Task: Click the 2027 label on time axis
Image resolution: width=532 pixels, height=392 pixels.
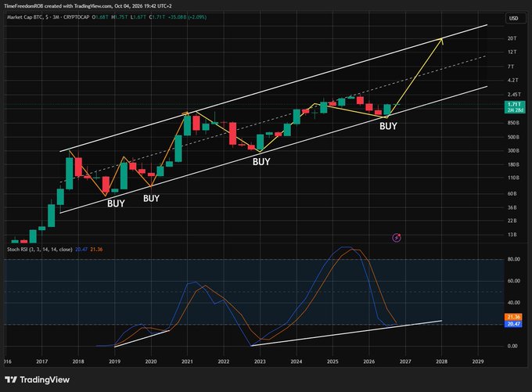Action: click(405, 361)
